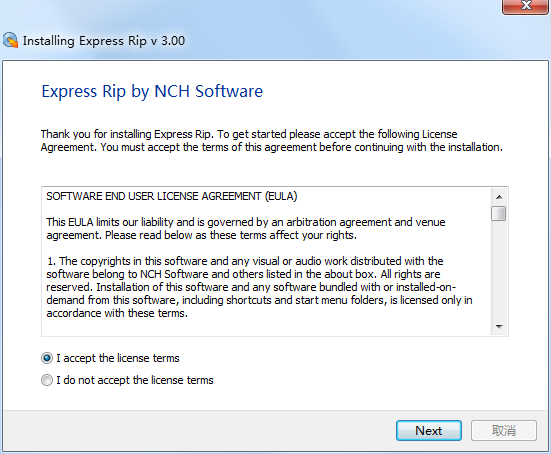
Task: Click the disabled 取消 cancel button
Action: [x=504, y=430]
